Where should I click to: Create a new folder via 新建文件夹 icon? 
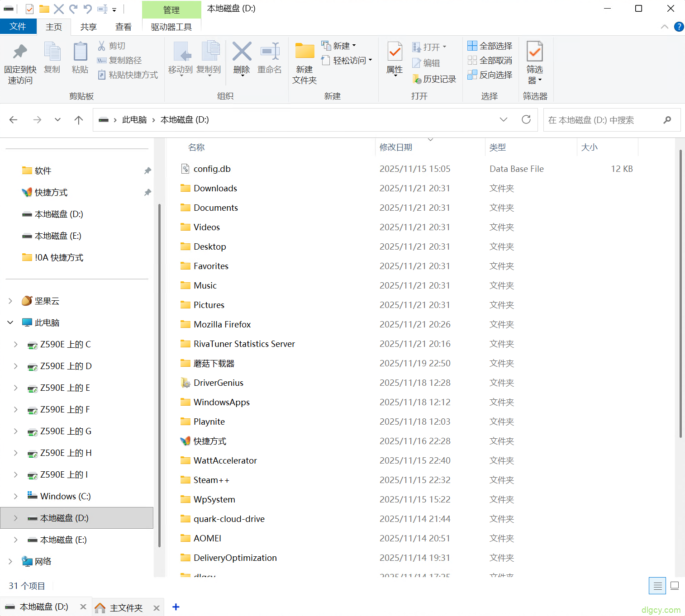point(304,61)
